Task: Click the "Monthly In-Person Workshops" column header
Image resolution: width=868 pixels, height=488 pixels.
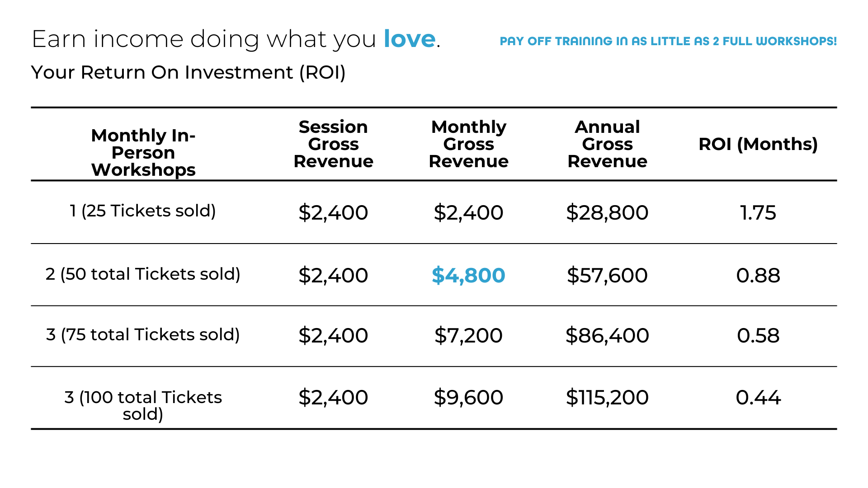Action: (143, 152)
